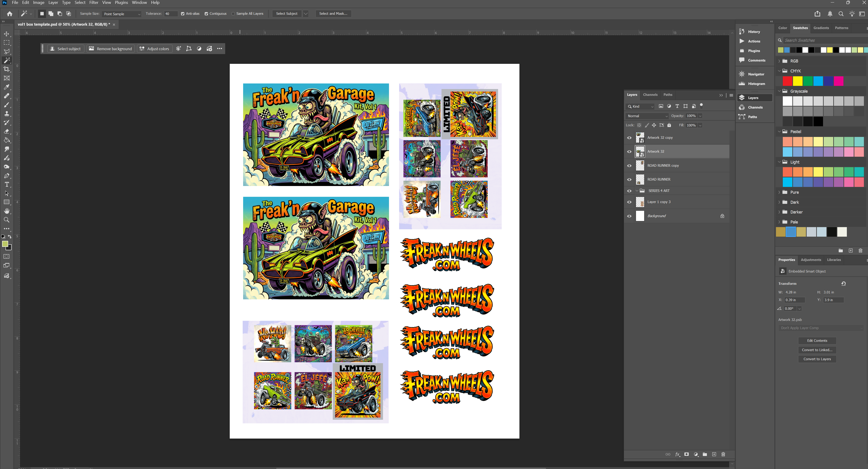Switch to the Channels tab
The width and height of the screenshot is (868, 469).
pos(650,95)
